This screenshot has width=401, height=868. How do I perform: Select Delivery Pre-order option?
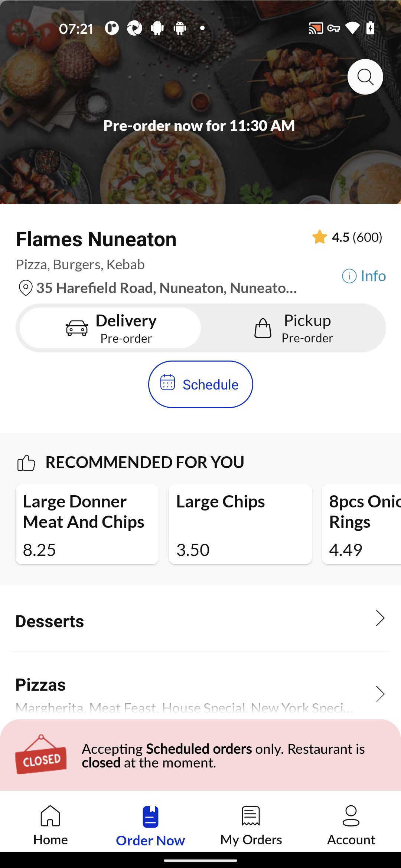coord(110,328)
